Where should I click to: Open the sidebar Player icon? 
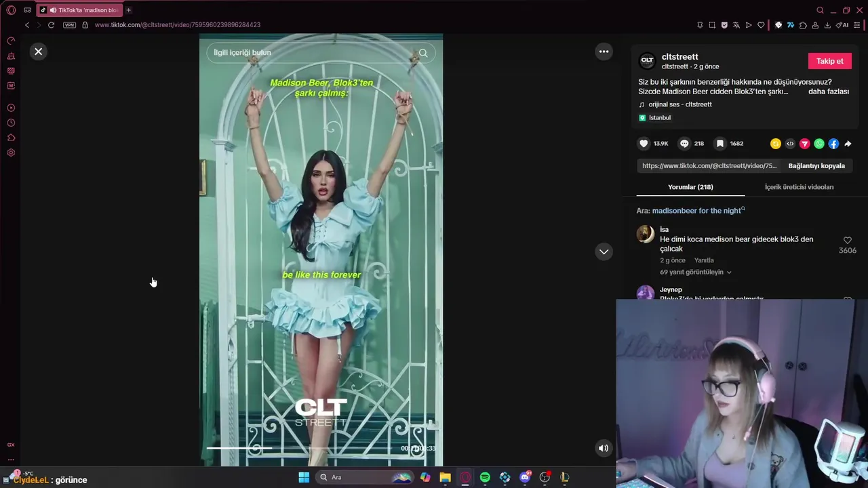(x=11, y=108)
